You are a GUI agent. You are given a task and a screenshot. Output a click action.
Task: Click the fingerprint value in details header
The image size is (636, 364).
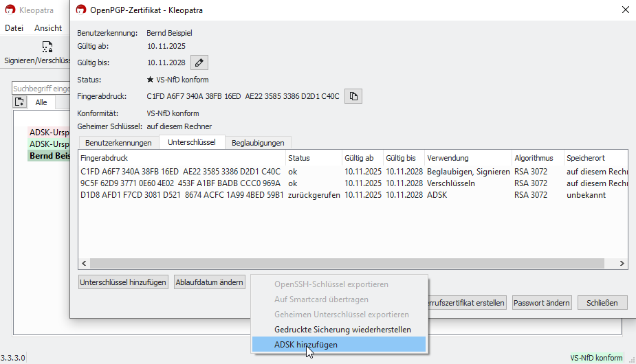tap(243, 96)
